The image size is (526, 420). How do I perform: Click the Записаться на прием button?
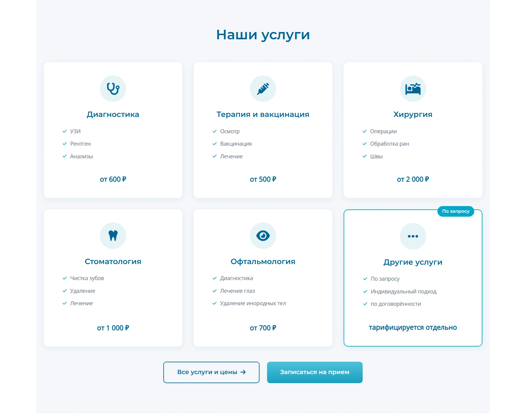coord(315,372)
